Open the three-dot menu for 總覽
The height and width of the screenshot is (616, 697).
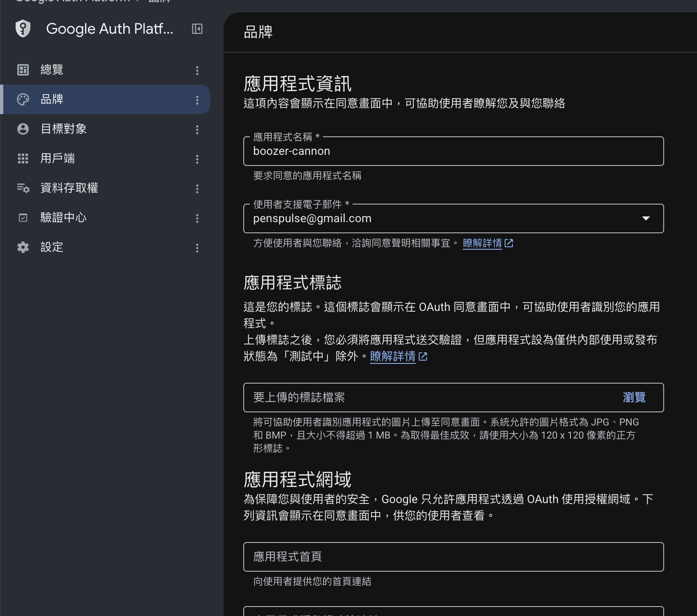click(x=197, y=70)
